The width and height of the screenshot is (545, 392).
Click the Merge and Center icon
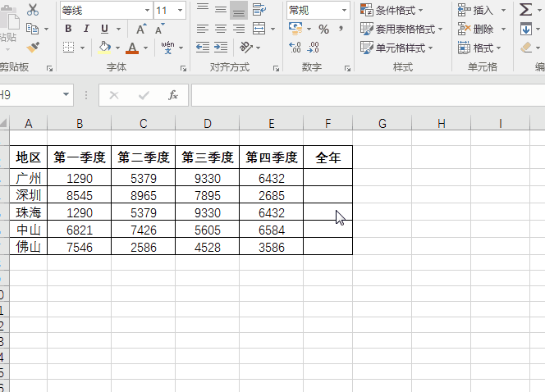(x=258, y=29)
